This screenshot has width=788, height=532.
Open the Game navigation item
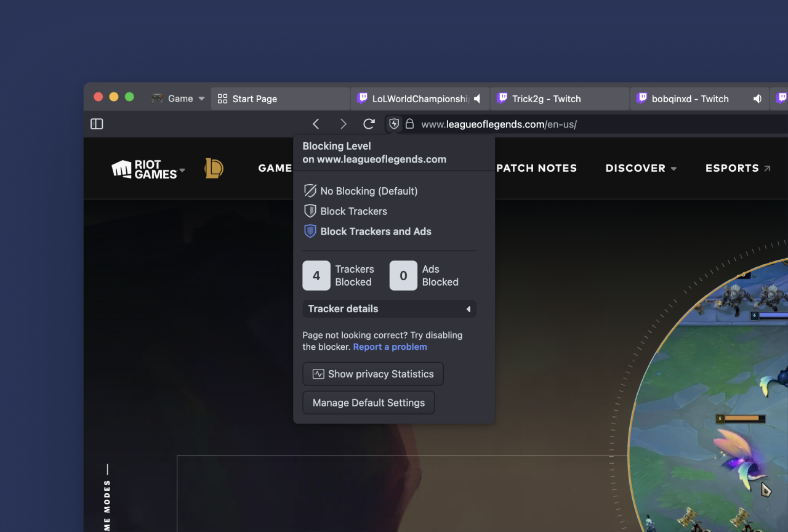(x=275, y=168)
